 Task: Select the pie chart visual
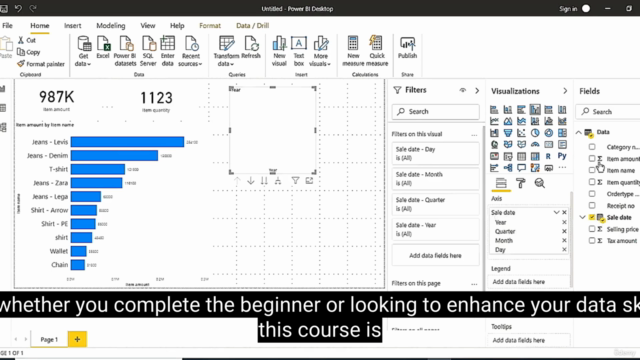click(535, 133)
